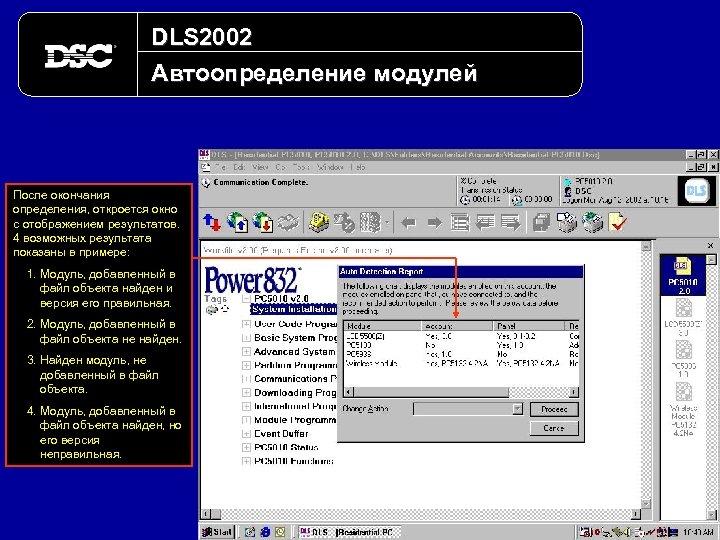Click the yellow telephone connect icon

click(x=319, y=223)
